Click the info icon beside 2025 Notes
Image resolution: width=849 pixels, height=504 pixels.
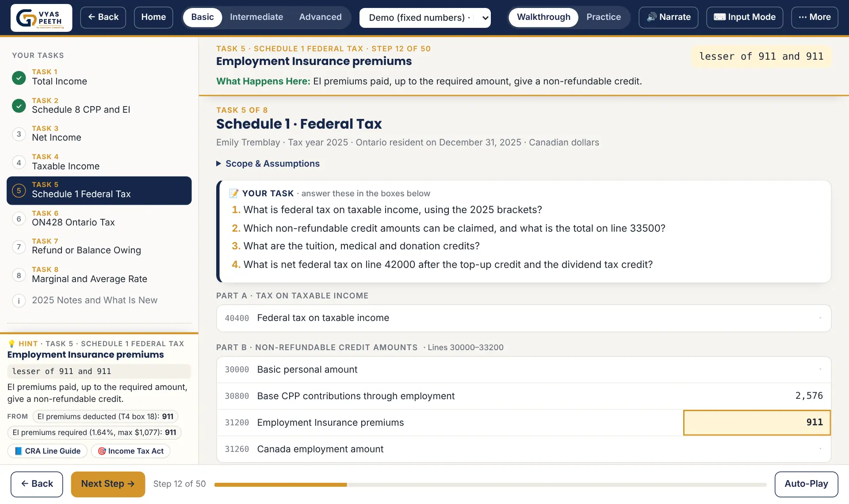pos(19,301)
